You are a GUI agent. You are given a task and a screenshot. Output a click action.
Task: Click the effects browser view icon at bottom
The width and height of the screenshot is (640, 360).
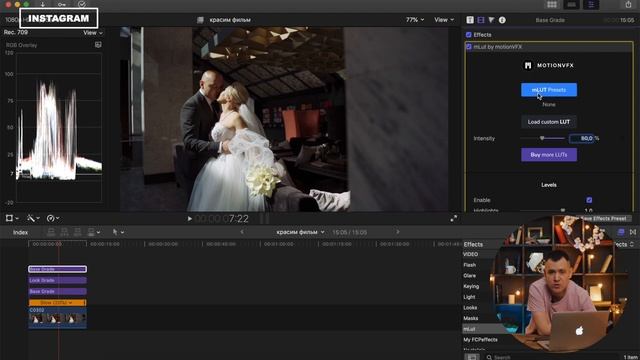tap(472, 357)
